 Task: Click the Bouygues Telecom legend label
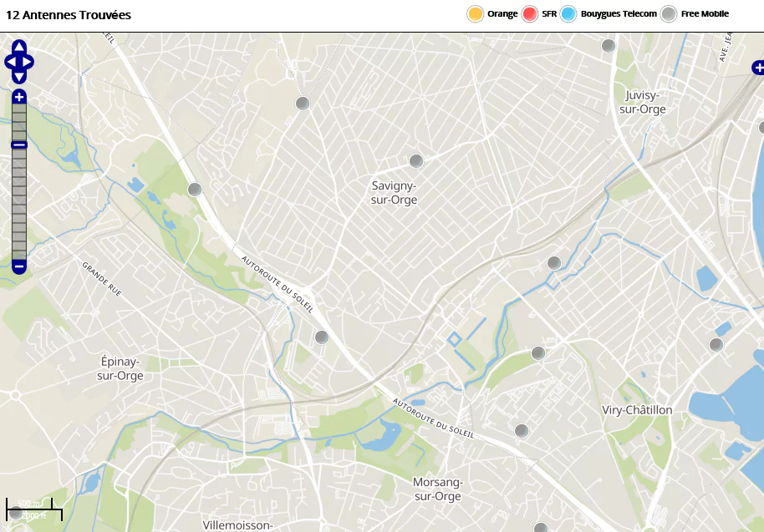[619, 14]
